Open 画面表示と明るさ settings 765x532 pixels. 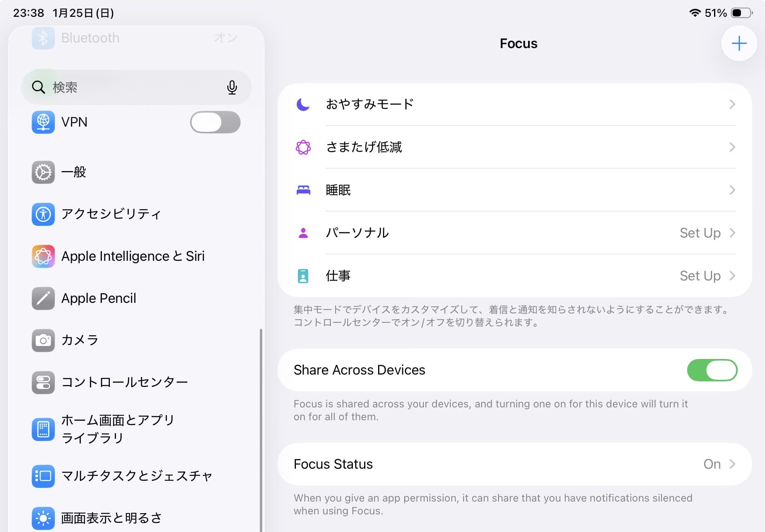click(x=111, y=518)
